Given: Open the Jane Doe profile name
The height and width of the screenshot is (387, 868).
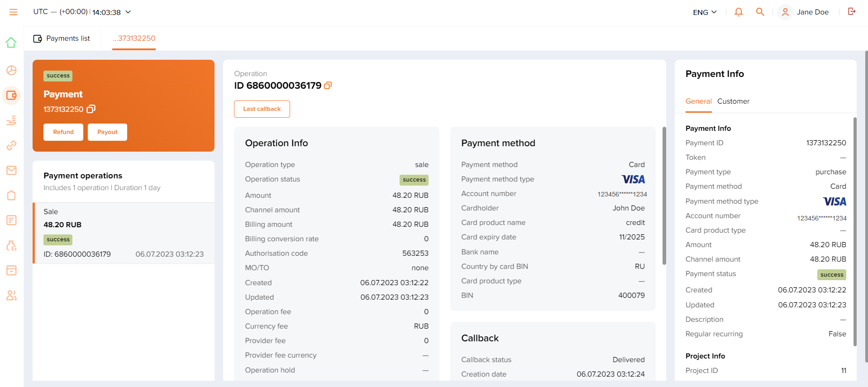Looking at the screenshot, I should 813,12.
